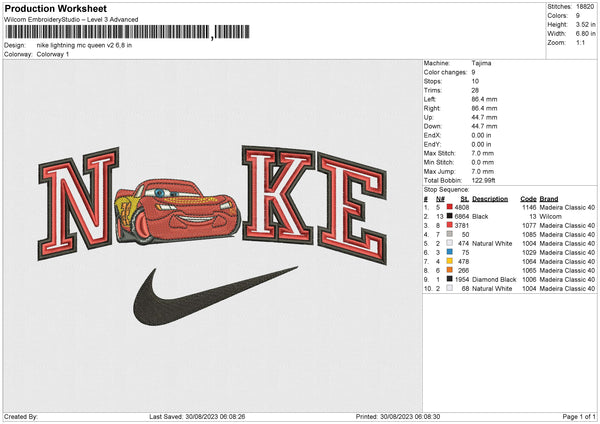Click the Width value 6.80 in
Viewport: 600px width, 424px height.
click(585, 34)
